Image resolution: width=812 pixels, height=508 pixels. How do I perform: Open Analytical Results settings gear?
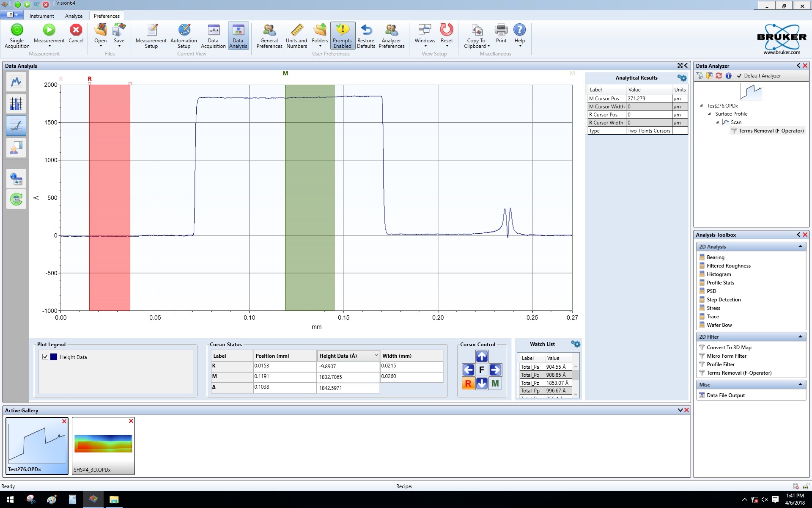pos(682,78)
